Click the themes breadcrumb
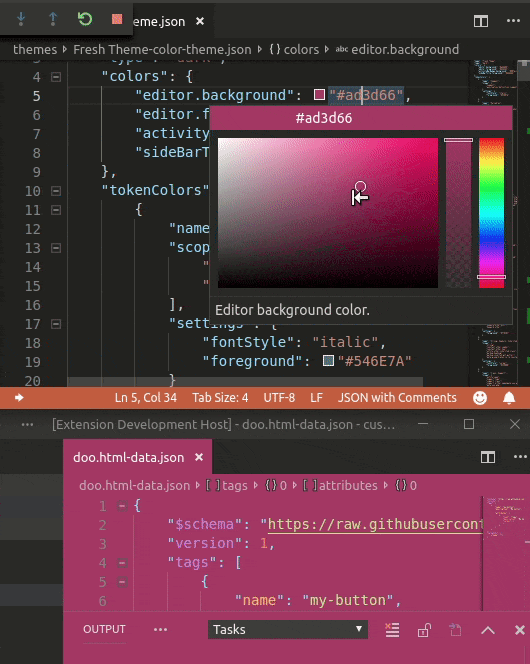Image resolution: width=530 pixels, height=664 pixels. pyautogui.click(x=35, y=50)
